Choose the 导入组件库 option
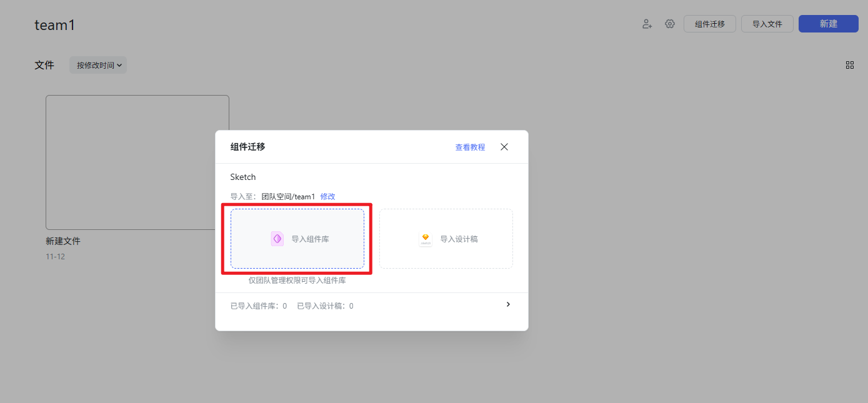This screenshot has height=403, width=868. pos(297,238)
